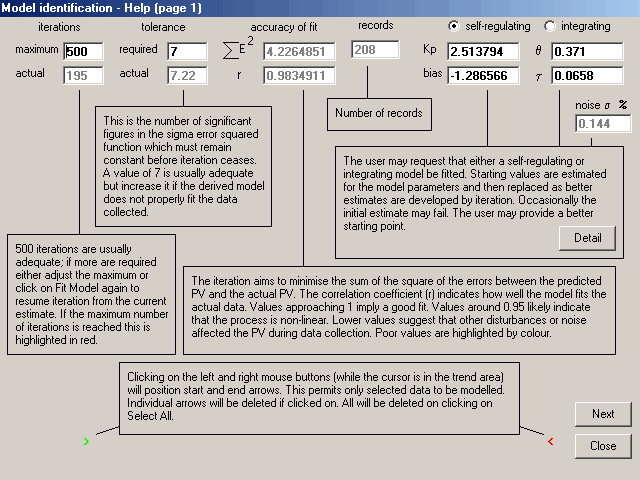Click the tau value field
The width and height of the screenshot is (640, 480).
click(x=597, y=74)
